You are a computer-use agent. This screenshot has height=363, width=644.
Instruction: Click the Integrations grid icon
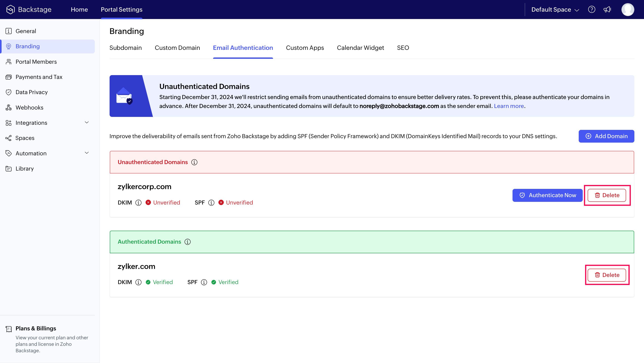[8, 123]
